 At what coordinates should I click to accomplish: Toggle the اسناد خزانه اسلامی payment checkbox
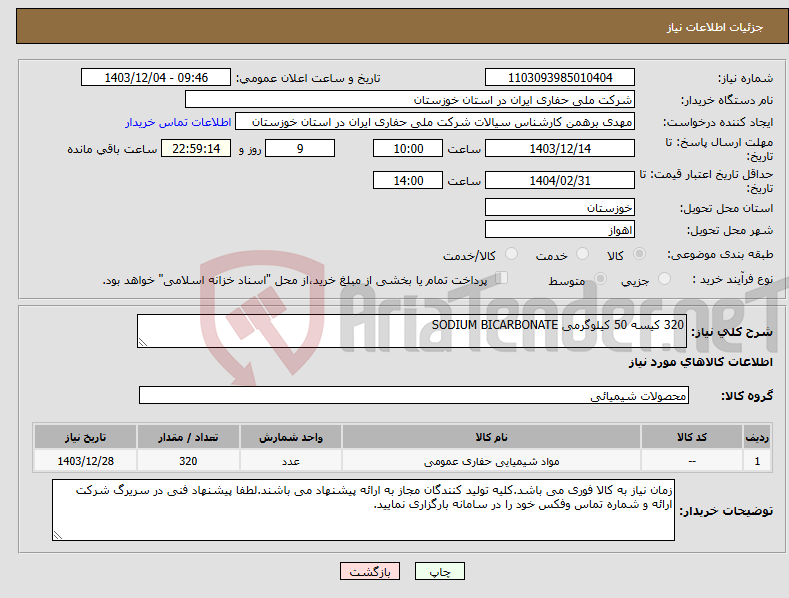point(501,278)
